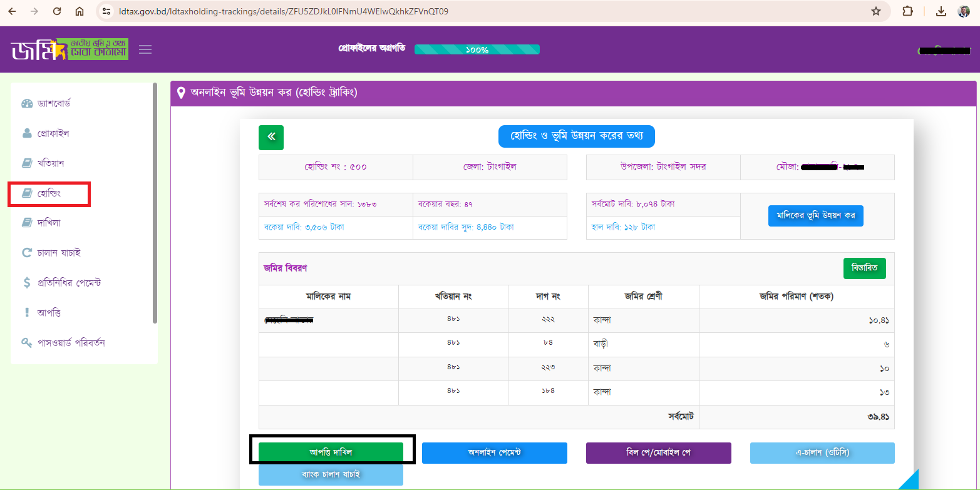Click উপজেলা: টাংগাইল সদর cell
This screenshot has width=980, height=490.
[663, 167]
